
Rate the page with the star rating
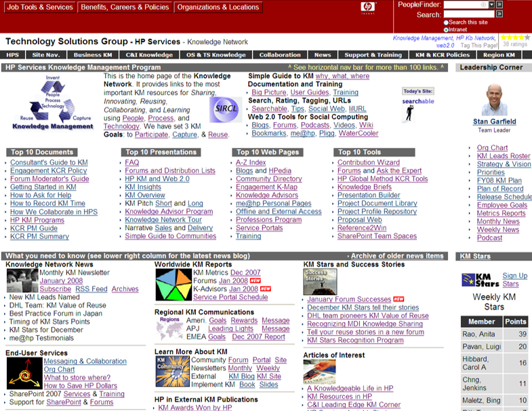point(515,37)
